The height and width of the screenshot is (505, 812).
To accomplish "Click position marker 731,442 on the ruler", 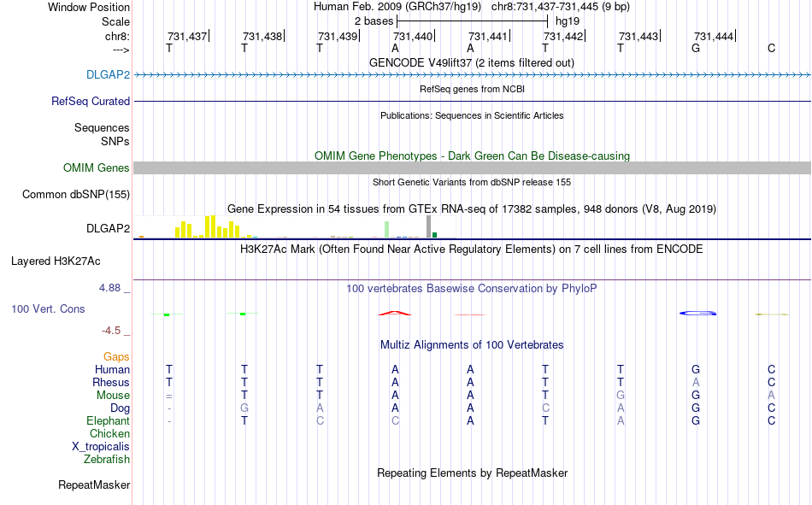I will (564, 36).
